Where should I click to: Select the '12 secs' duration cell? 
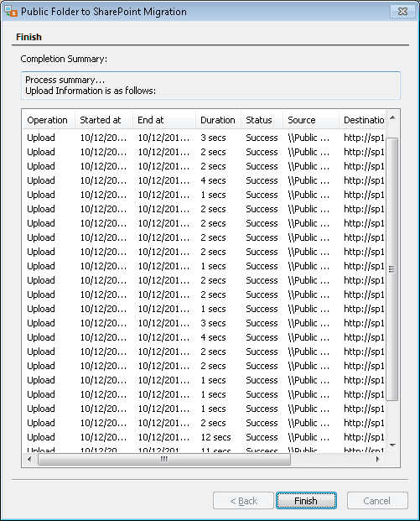215,437
